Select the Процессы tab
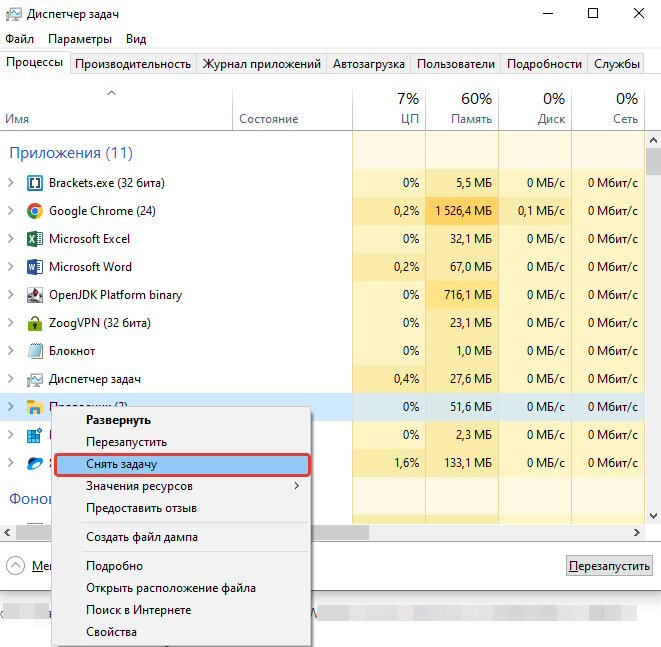Screen dimensions: 661x647 (35, 62)
